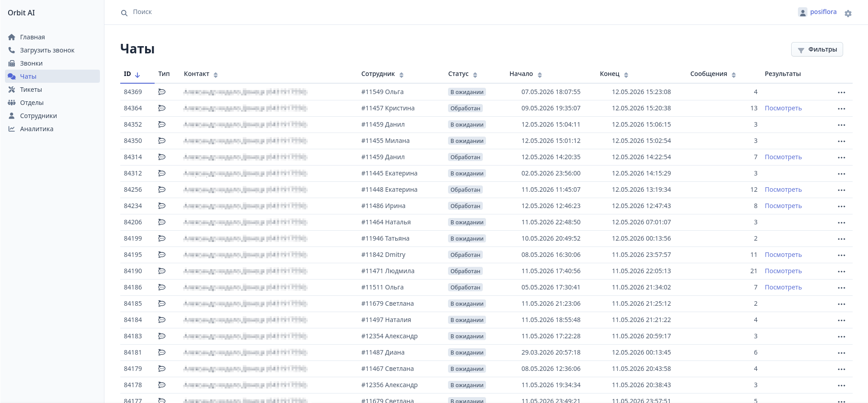The image size is (868, 403).
Task: Click employee "#11471 Людмила"
Action: click(388, 271)
